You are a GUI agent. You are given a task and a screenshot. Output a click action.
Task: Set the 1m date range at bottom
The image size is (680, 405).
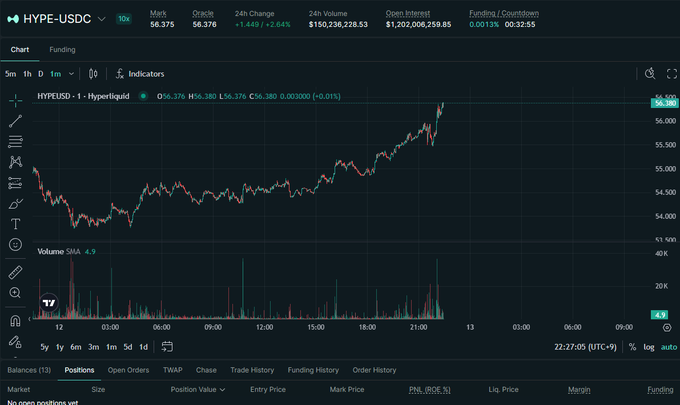pos(111,347)
